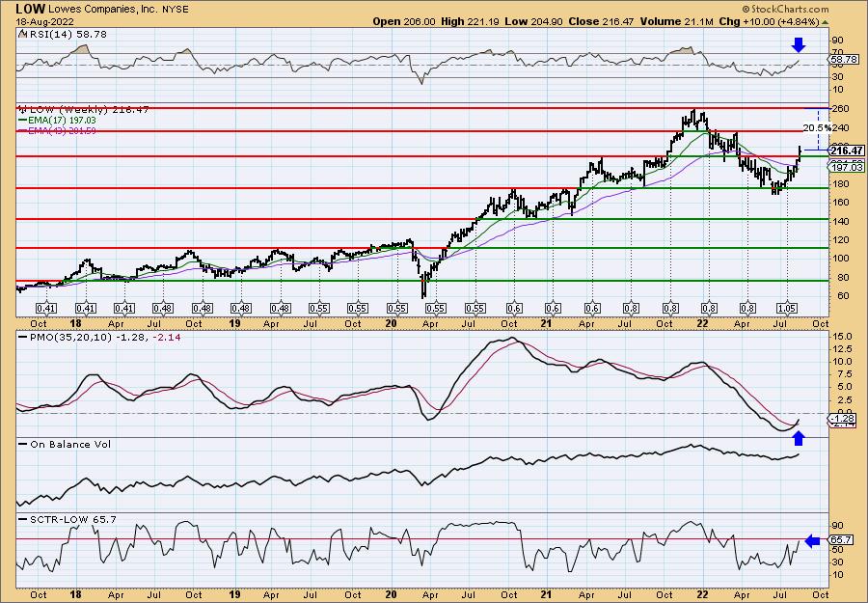Click the 'On Balance Vol' panel label
The height and width of the screenshot is (603, 868).
pyautogui.click(x=65, y=445)
